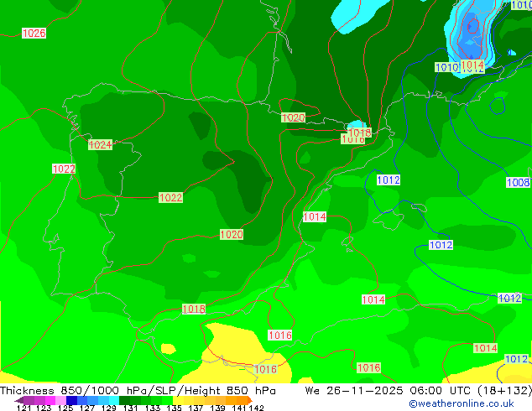
Task: Click the 1026 isobar label
Action: pos(34,34)
